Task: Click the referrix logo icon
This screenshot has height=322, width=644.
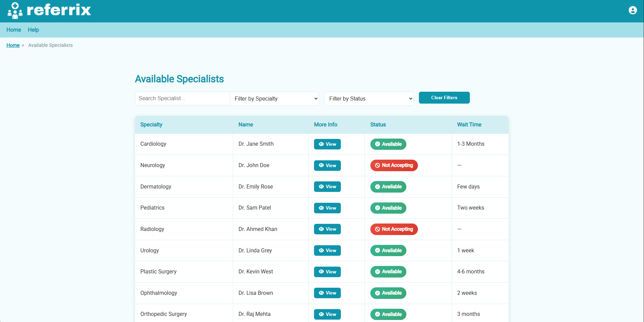Action: [15, 10]
